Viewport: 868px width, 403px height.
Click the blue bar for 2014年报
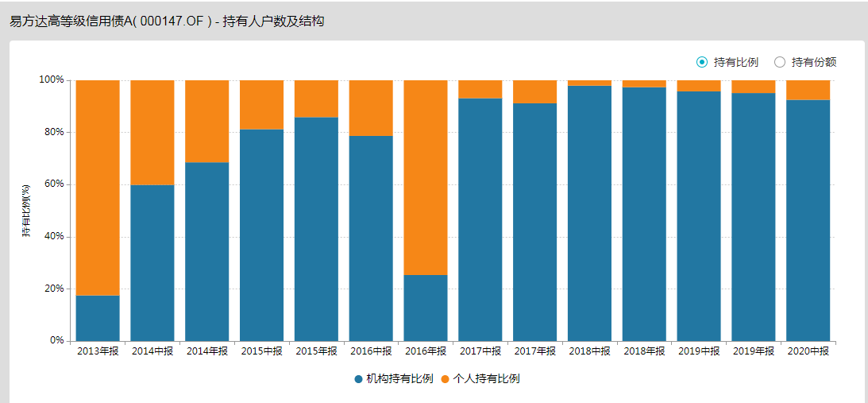[x=207, y=252]
